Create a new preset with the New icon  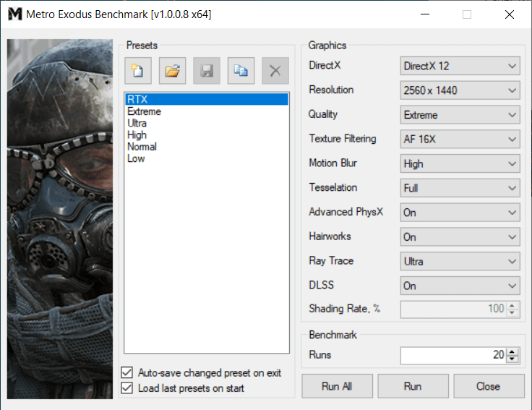(138, 71)
